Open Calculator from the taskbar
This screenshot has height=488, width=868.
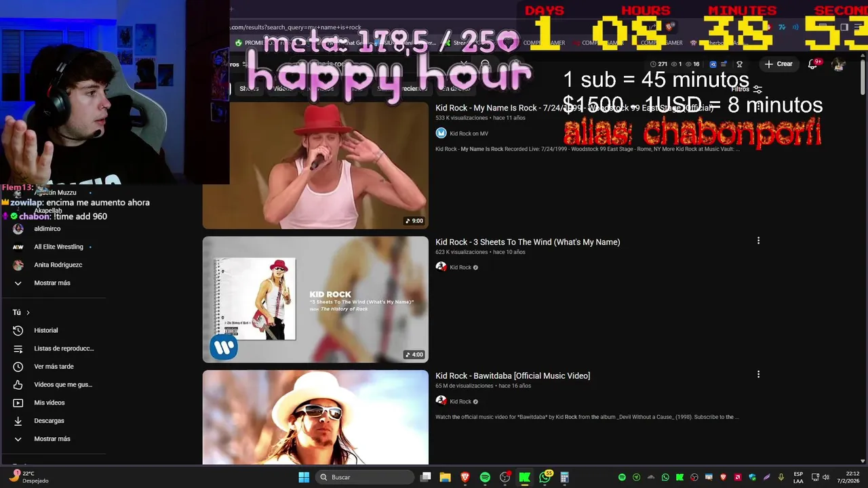[x=564, y=477]
